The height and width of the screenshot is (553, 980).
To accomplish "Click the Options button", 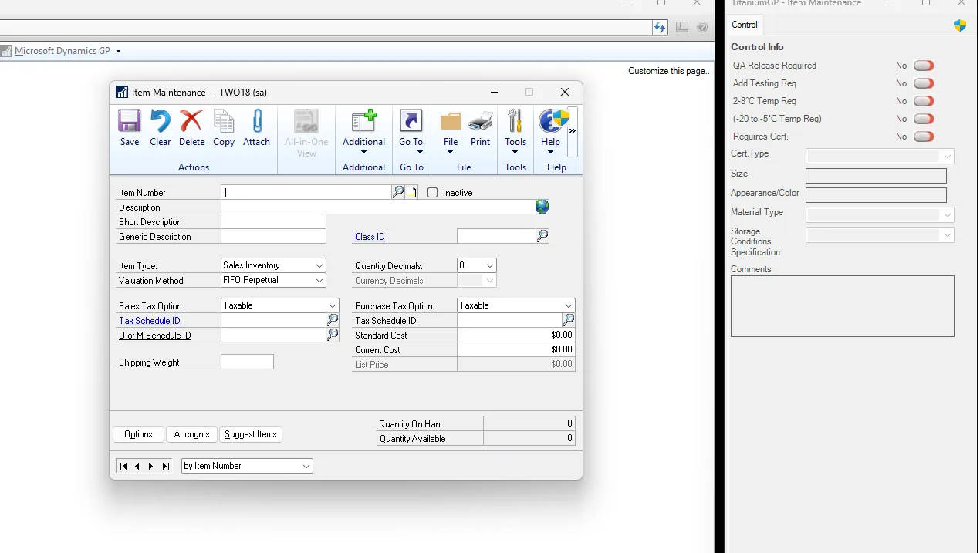I will click(138, 434).
